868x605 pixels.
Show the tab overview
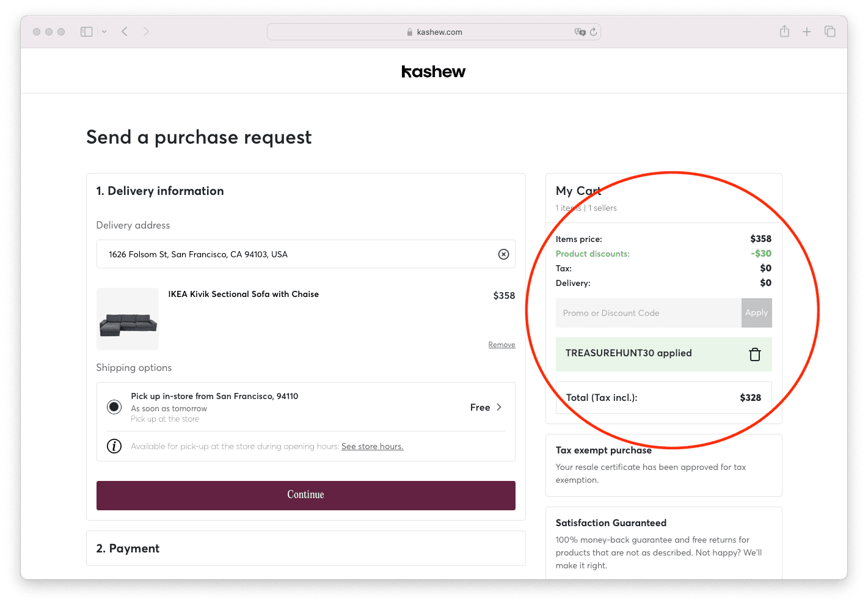(x=830, y=32)
